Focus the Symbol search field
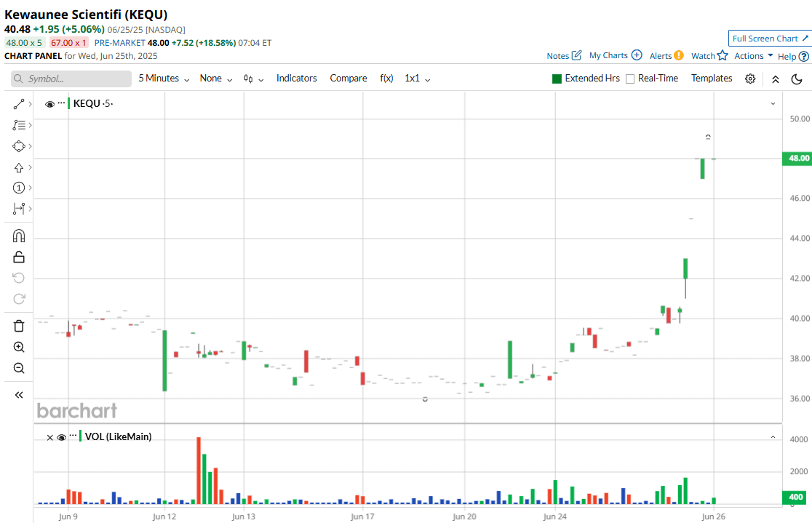This screenshot has width=812, height=523. pos(71,79)
